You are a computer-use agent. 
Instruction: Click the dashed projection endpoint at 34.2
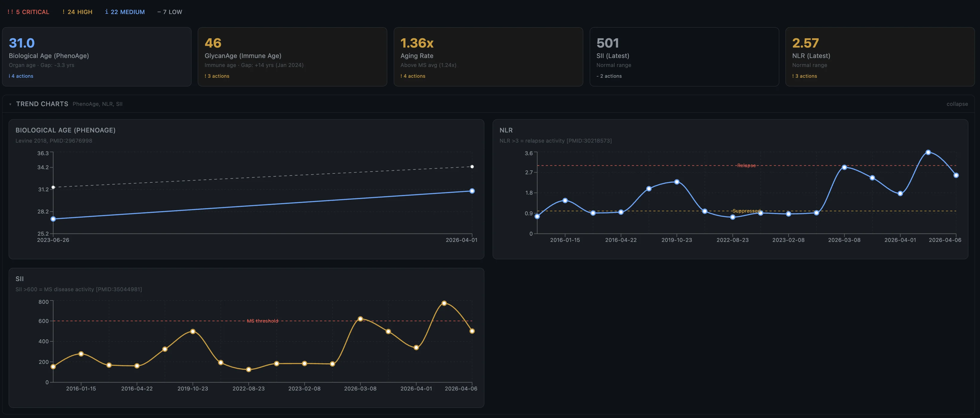tap(472, 167)
